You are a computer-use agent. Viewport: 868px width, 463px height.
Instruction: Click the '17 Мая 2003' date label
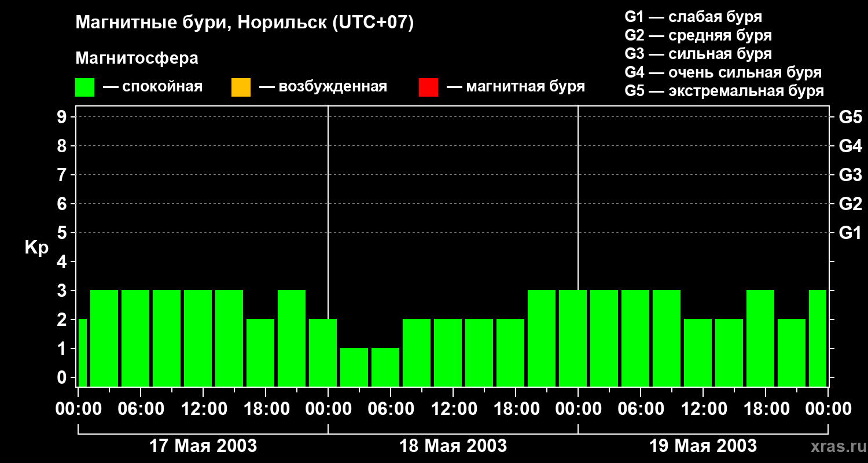(203, 446)
